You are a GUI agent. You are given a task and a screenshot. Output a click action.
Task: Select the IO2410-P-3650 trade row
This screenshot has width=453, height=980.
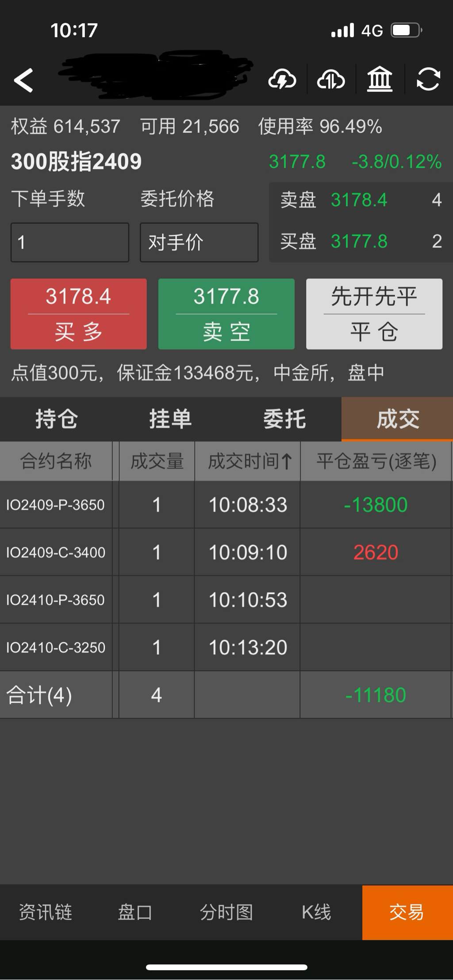tap(226, 600)
